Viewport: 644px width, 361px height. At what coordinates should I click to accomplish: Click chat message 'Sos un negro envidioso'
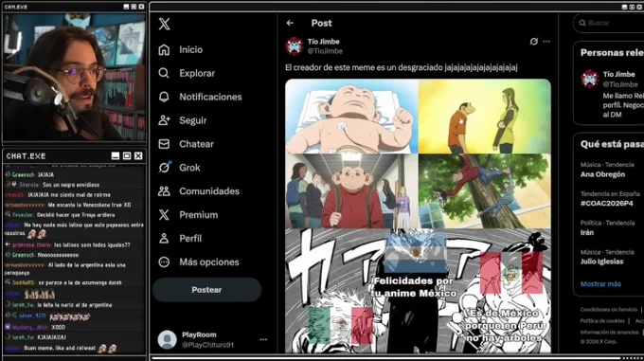pos(71,185)
